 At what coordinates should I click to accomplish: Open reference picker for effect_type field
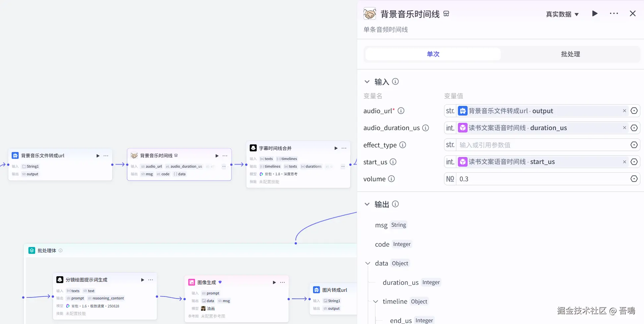pos(634,145)
